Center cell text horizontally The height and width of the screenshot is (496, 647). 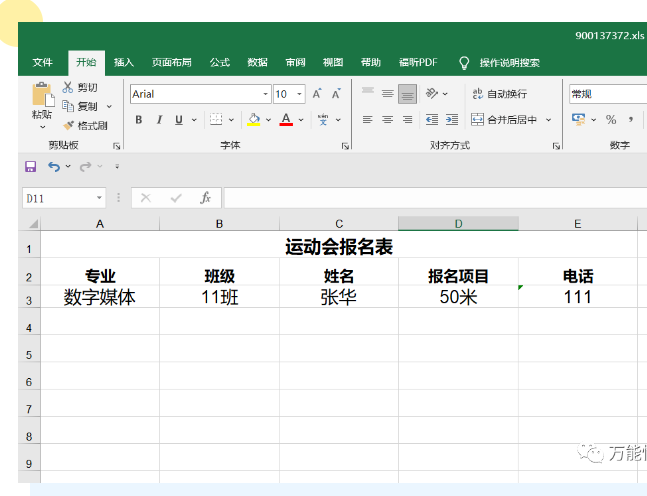point(387,120)
